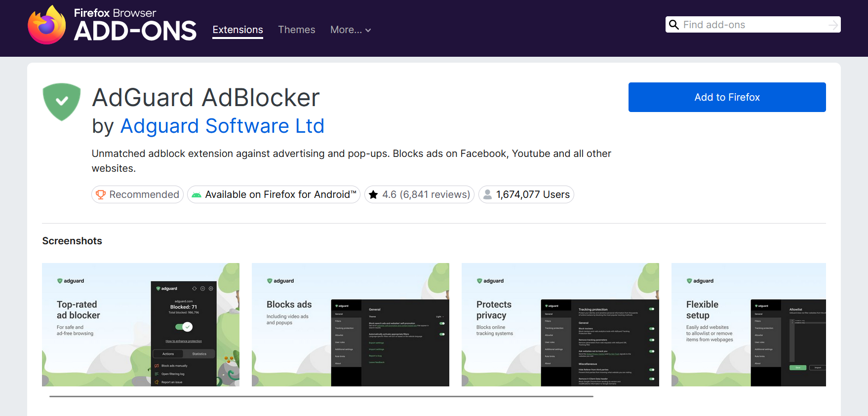This screenshot has height=416, width=868.
Task: Open the Themes section
Action: (x=296, y=30)
